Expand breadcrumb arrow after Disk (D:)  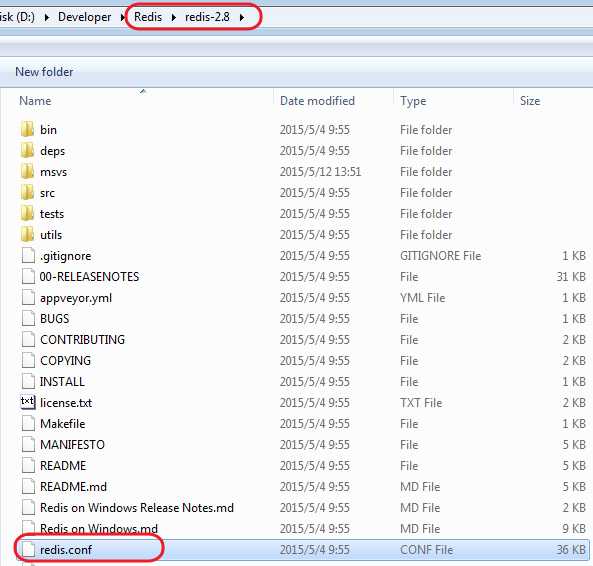point(47,17)
